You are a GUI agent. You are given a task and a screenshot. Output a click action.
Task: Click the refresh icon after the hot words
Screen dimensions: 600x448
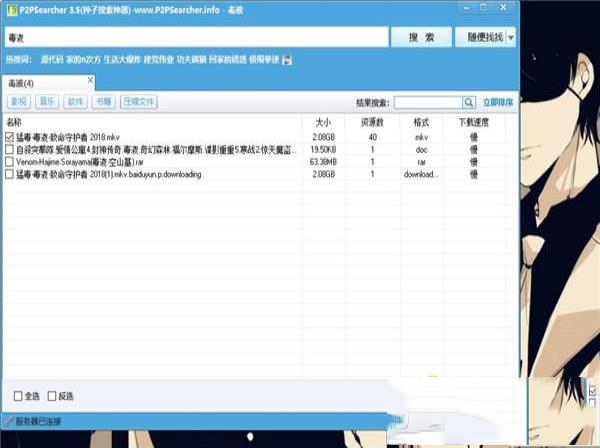[x=287, y=61]
